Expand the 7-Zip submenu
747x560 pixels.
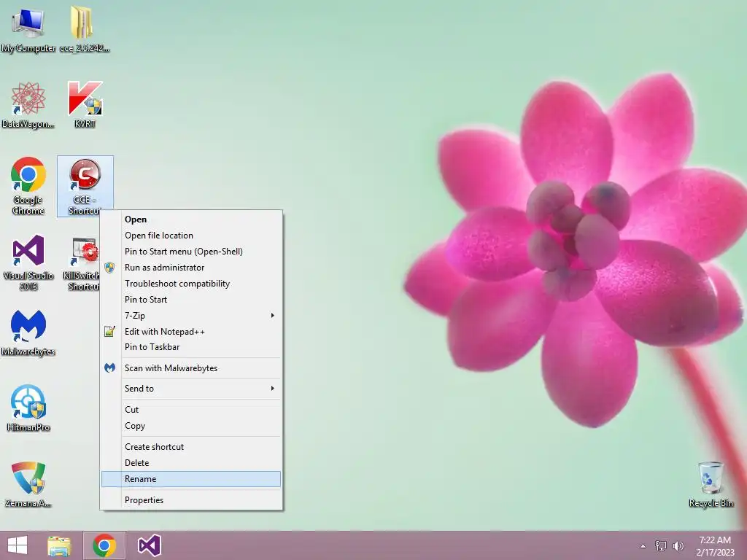(x=191, y=316)
